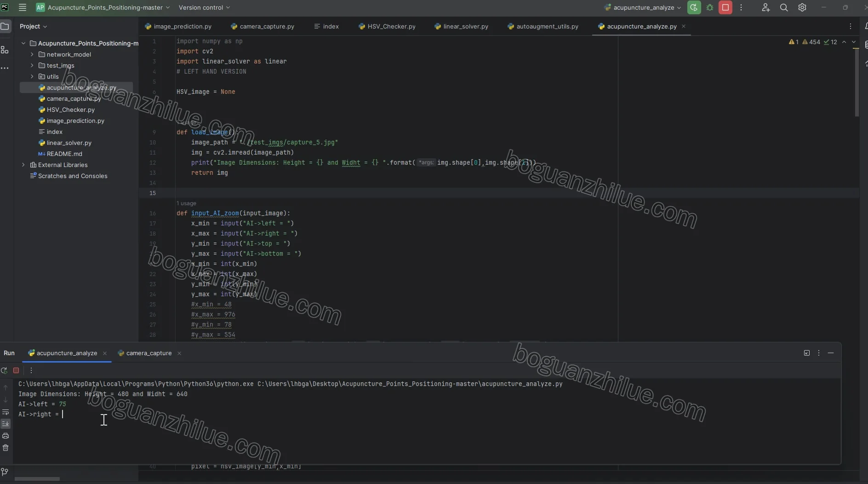Image resolution: width=868 pixels, height=484 pixels.
Task: Open the Project tool window folder icon
Action: click(5, 26)
